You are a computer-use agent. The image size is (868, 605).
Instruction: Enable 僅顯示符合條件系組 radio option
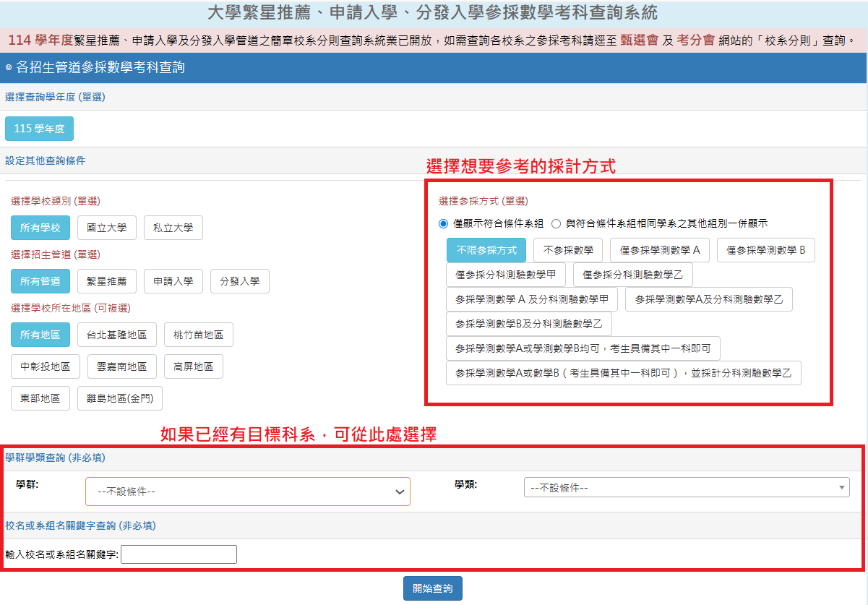(x=444, y=224)
